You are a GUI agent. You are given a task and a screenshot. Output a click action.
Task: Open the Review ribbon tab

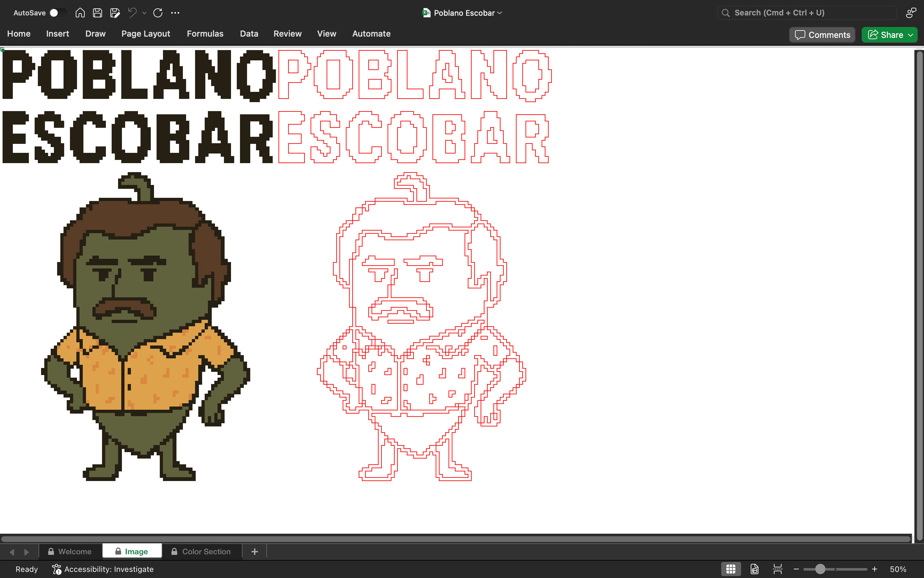click(x=287, y=34)
